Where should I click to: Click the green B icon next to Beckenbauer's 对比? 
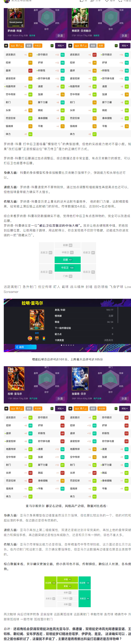point(116,46)
